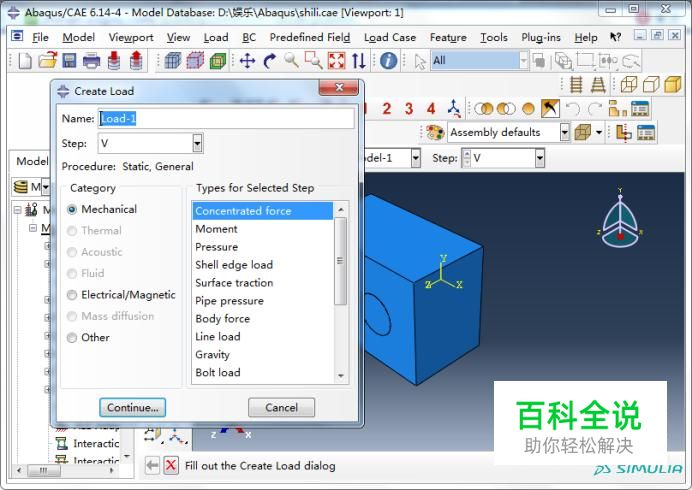Close the Create Load dialog
The height and width of the screenshot is (490, 692).
(338, 87)
